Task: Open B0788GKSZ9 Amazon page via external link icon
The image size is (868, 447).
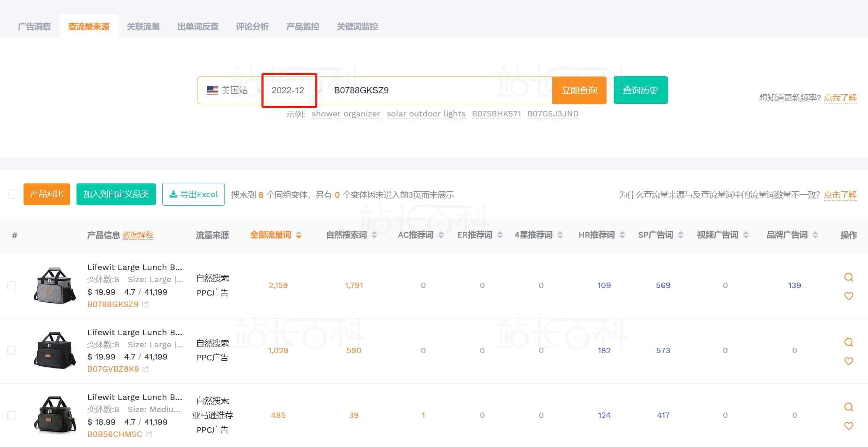Action: point(145,304)
